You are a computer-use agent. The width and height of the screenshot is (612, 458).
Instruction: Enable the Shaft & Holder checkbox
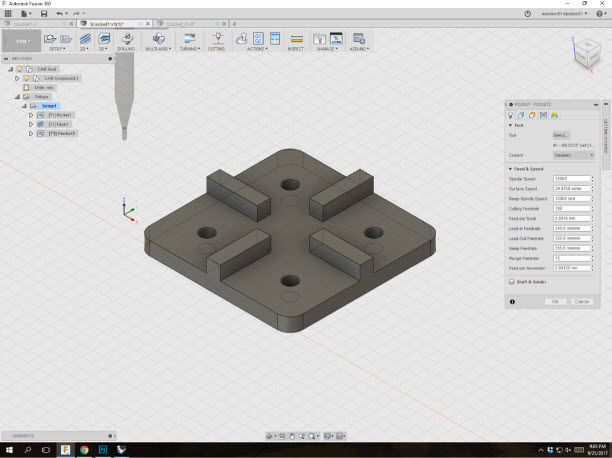tap(512, 282)
